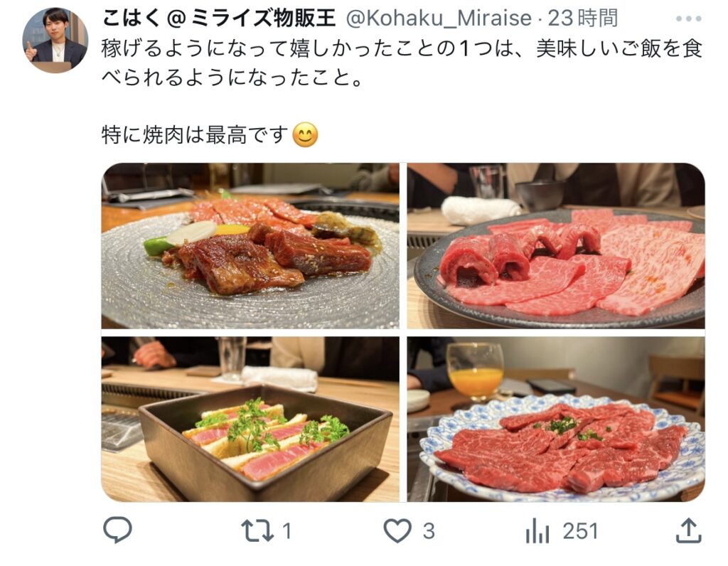Open view analytics bar chart icon
The image size is (728, 566).
pos(537,530)
